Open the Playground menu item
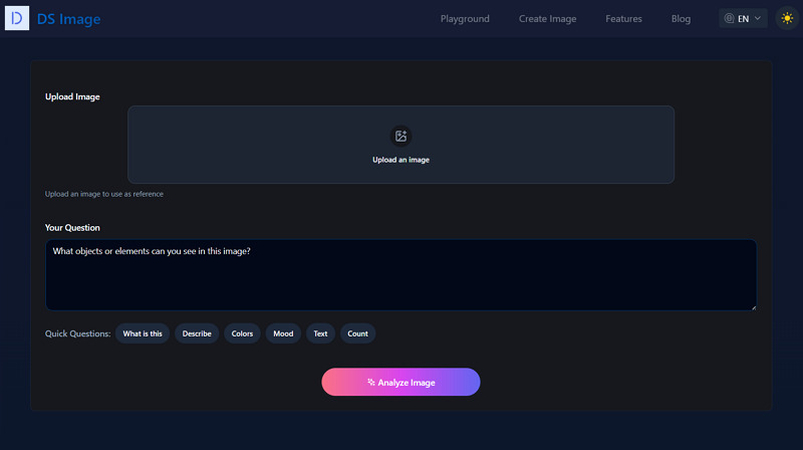Image resolution: width=803 pixels, height=450 pixels. (x=465, y=18)
